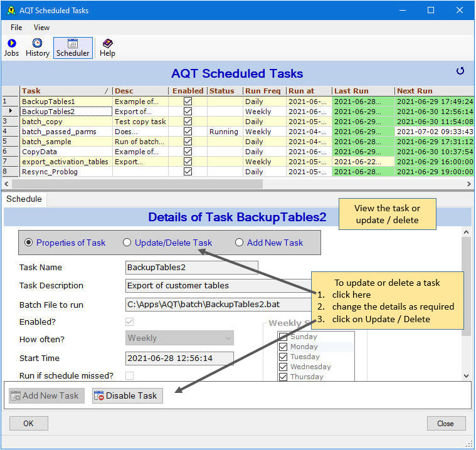476x450 pixels.
Task: Click the Add New Task button
Action: [47, 395]
